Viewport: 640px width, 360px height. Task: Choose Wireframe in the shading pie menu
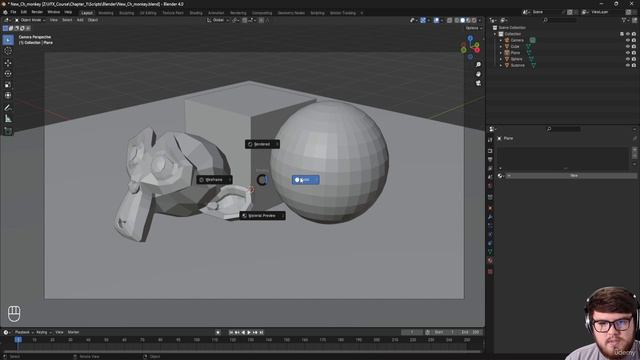[x=215, y=180]
